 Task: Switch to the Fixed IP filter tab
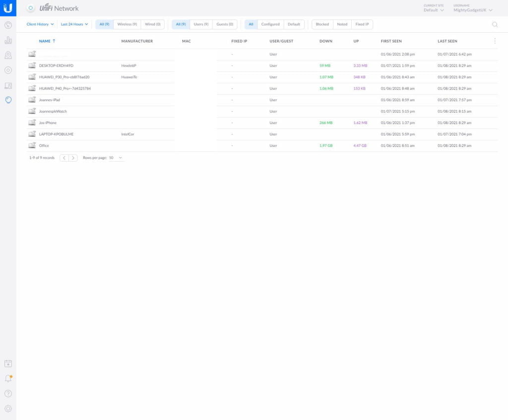point(362,24)
